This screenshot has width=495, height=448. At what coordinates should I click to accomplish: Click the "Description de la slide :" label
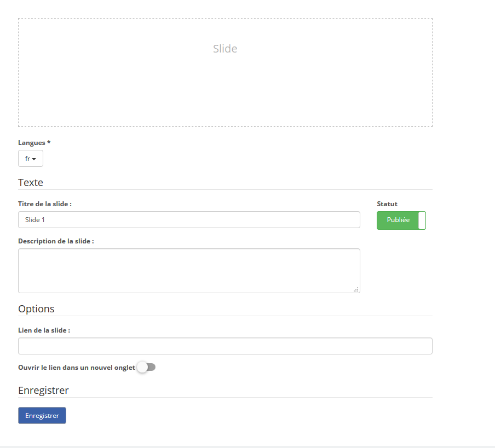(x=56, y=241)
